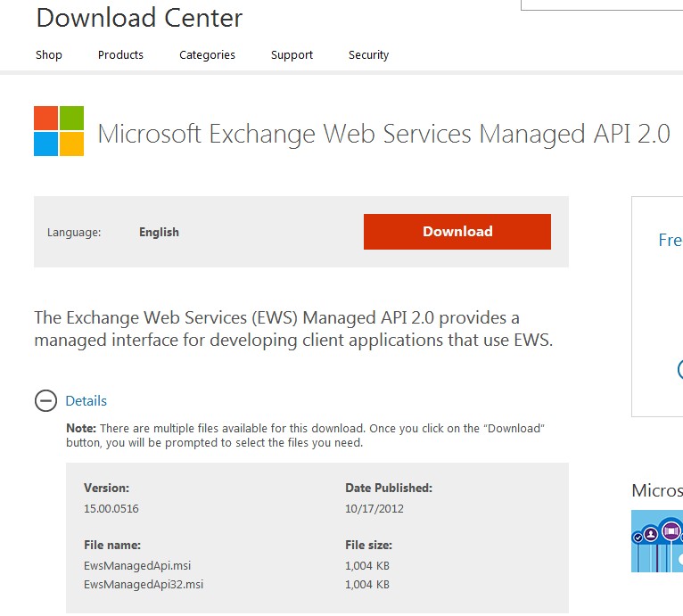Click the search box at top right
This screenshot has width=683, height=616.
click(x=602, y=4)
